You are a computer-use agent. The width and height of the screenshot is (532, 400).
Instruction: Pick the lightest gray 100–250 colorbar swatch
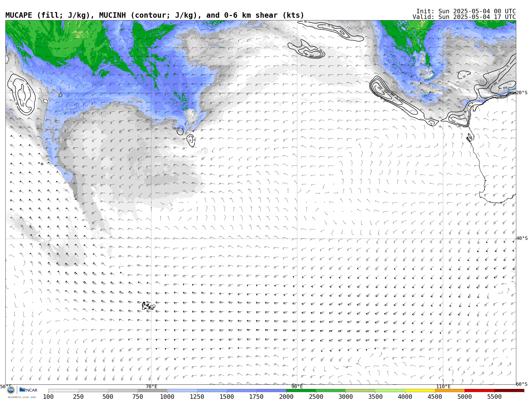[63, 391]
